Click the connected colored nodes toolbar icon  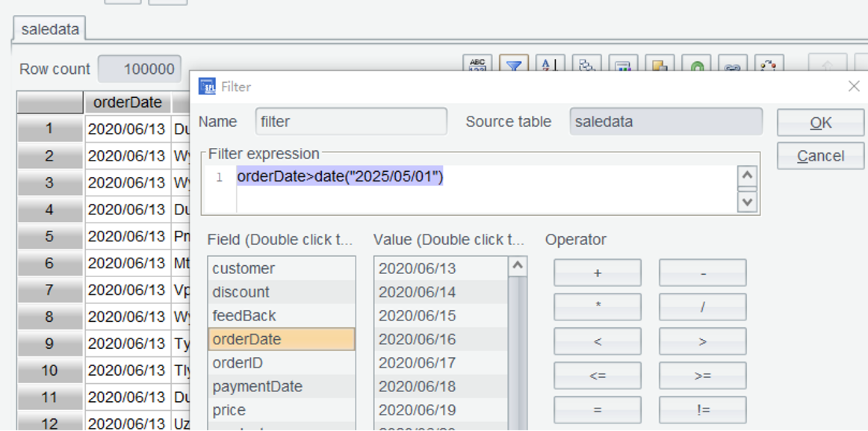coord(769,66)
